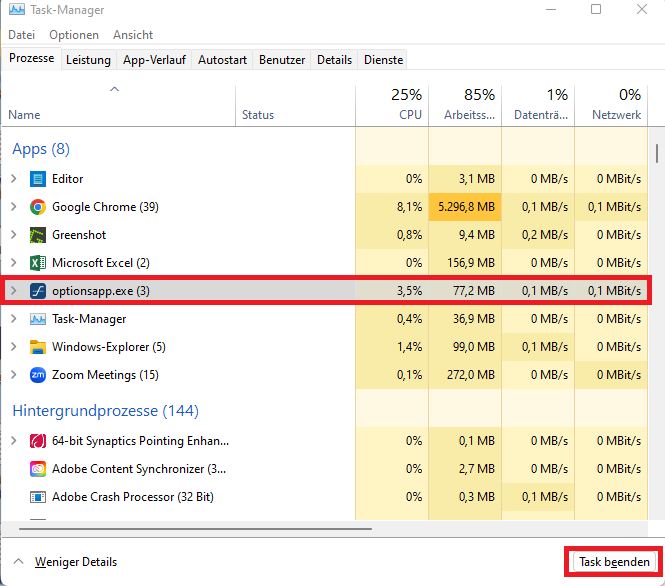Click the Editor app icon

click(x=38, y=179)
